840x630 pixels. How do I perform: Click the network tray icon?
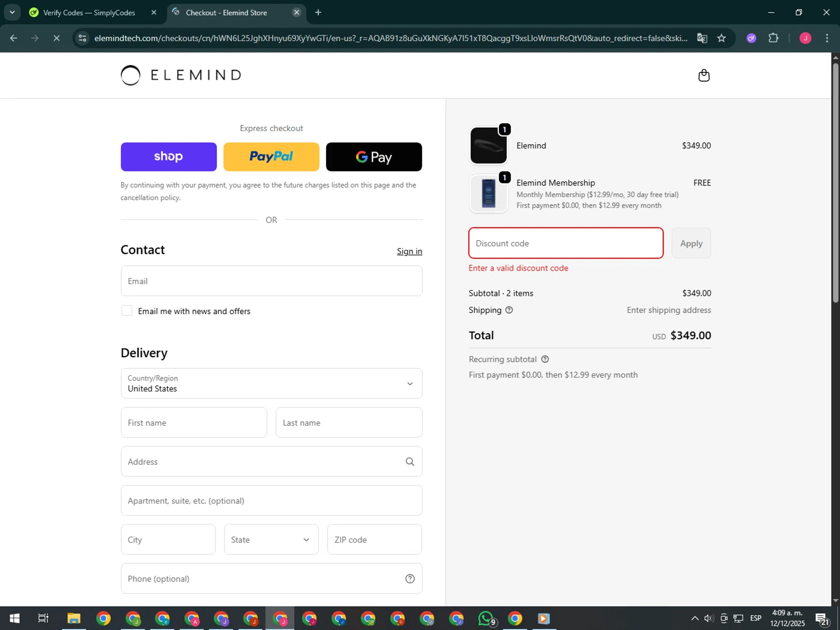[x=739, y=618]
